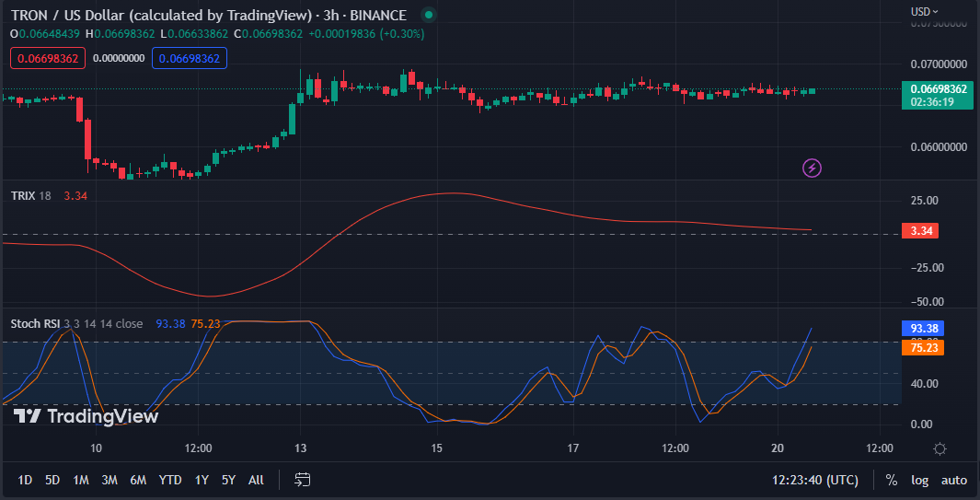Show All time range data
The width and height of the screenshot is (980, 500).
point(256,480)
